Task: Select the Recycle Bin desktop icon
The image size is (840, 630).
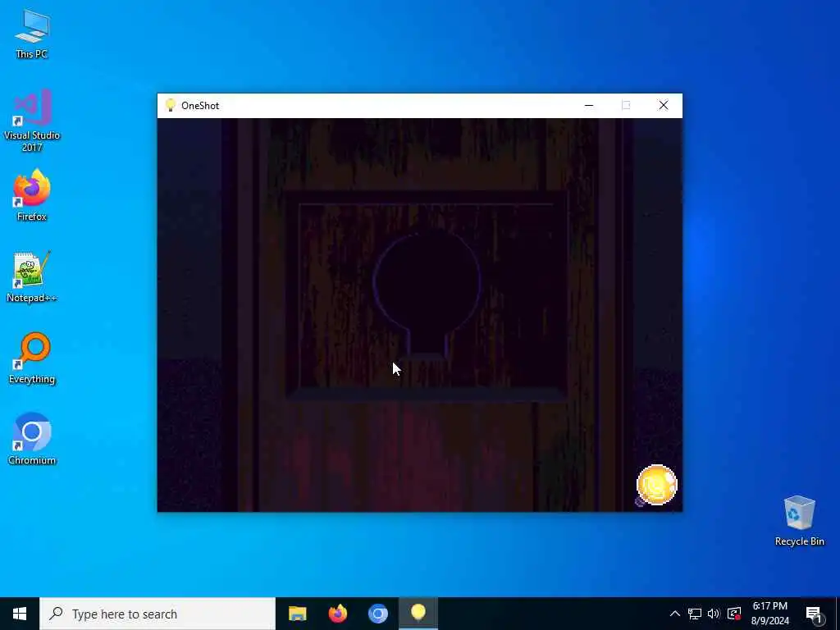Action: pos(799,521)
